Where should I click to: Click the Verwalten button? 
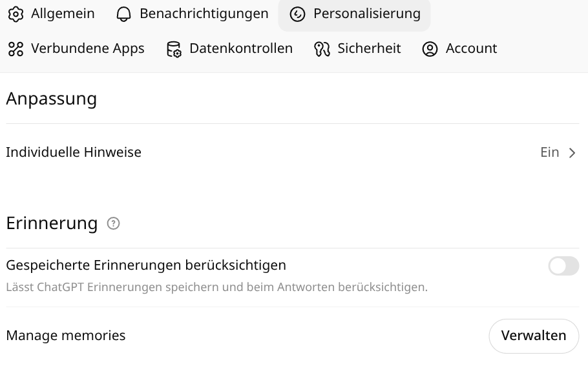(534, 336)
